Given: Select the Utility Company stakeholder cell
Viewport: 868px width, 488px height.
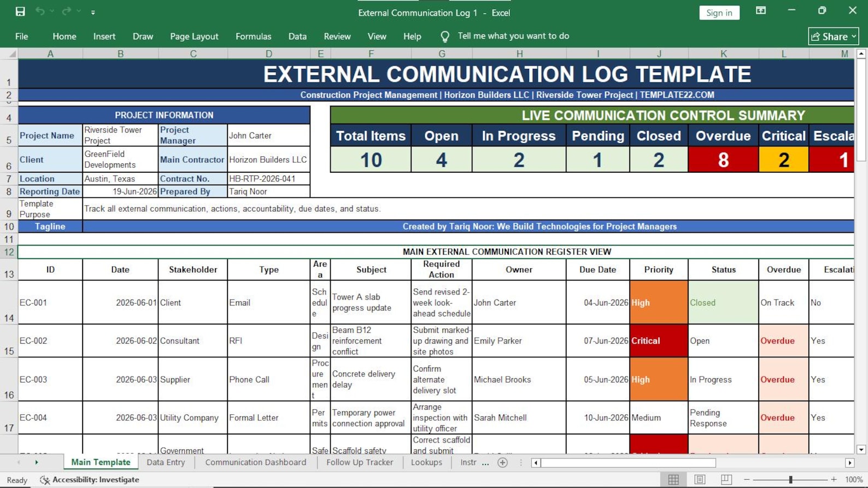Looking at the screenshot, I should (x=193, y=418).
